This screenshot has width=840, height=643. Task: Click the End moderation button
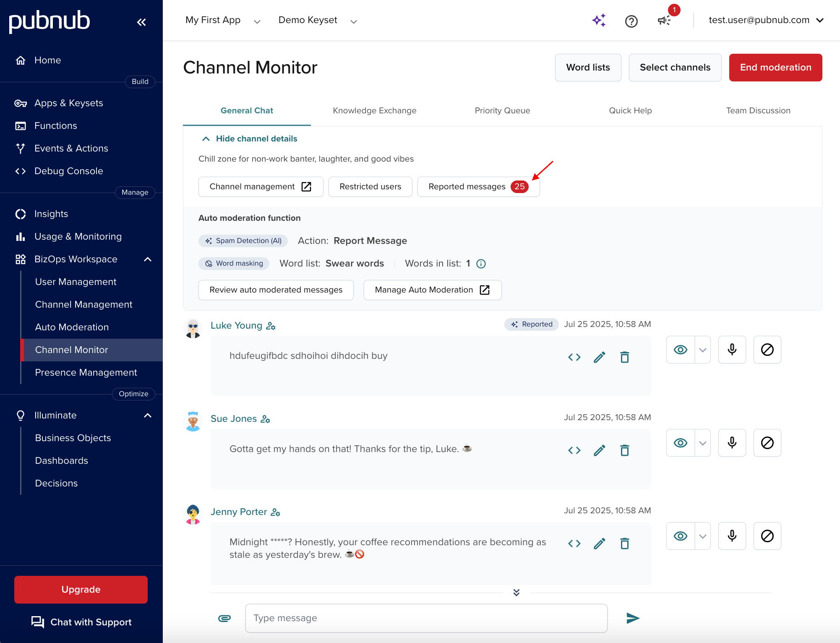(775, 67)
